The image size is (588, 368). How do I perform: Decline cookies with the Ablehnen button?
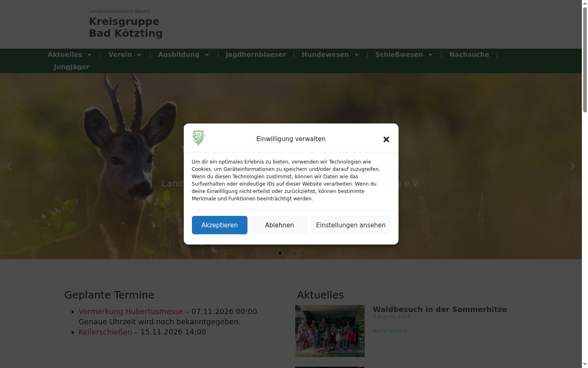pos(279,225)
